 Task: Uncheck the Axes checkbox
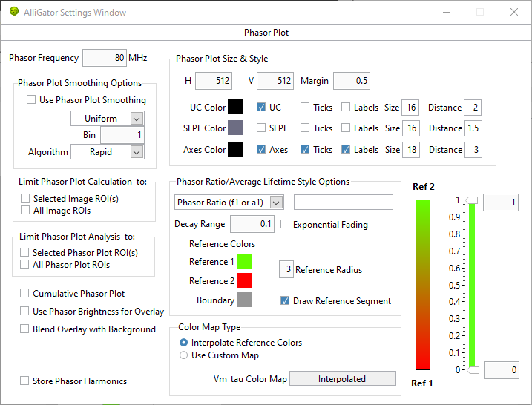(x=261, y=149)
